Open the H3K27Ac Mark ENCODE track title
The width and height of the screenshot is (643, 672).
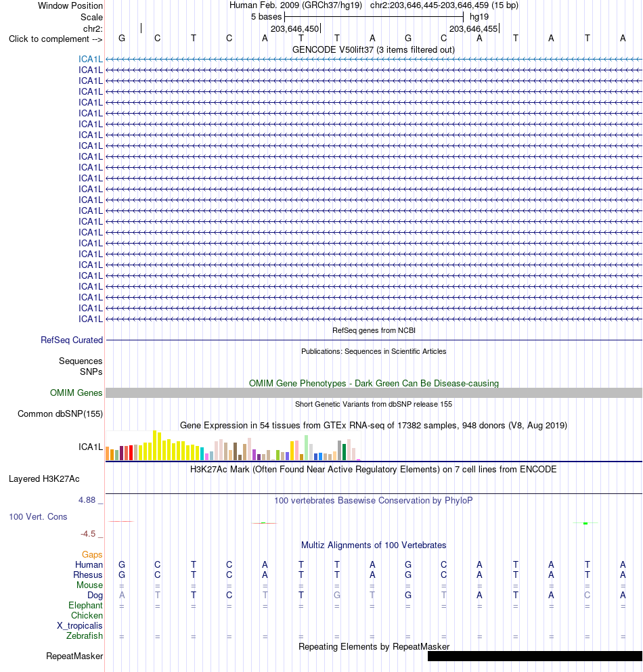(x=374, y=469)
